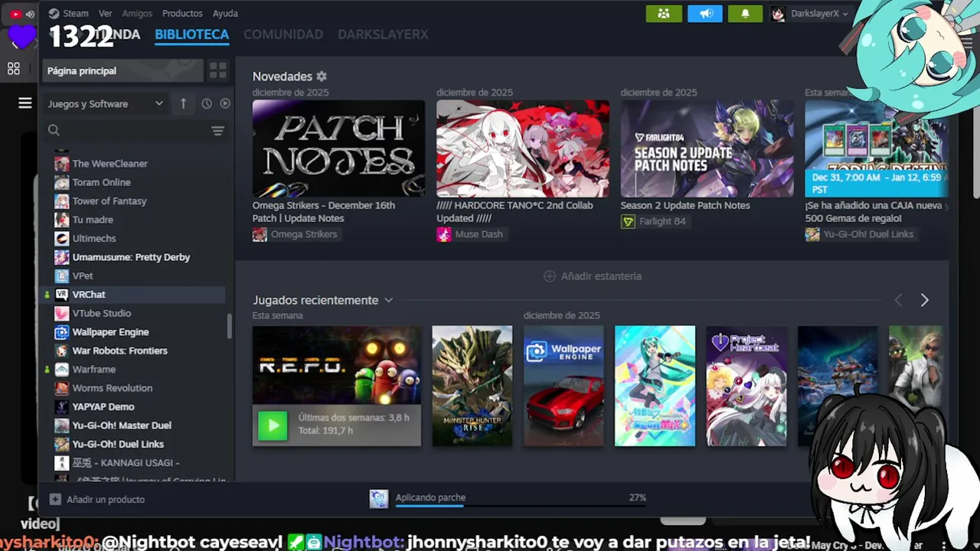
Task: Expand the Jugados recientemente dropdown
Action: point(388,300)
